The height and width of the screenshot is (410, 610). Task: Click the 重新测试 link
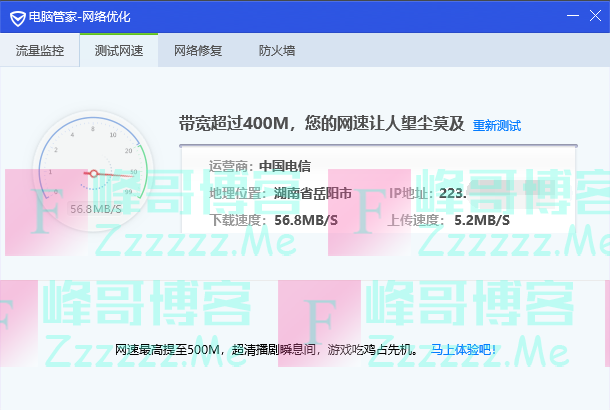click(x=497, y=126)
